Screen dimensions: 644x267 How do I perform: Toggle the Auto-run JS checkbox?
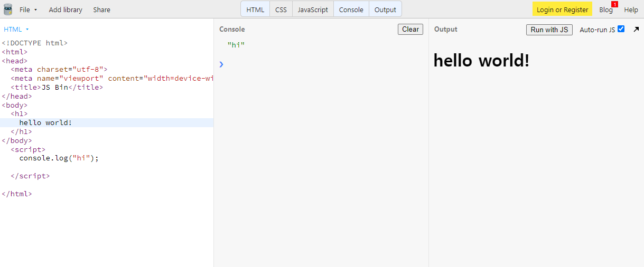pyautogui.click(x=621, y=29)
